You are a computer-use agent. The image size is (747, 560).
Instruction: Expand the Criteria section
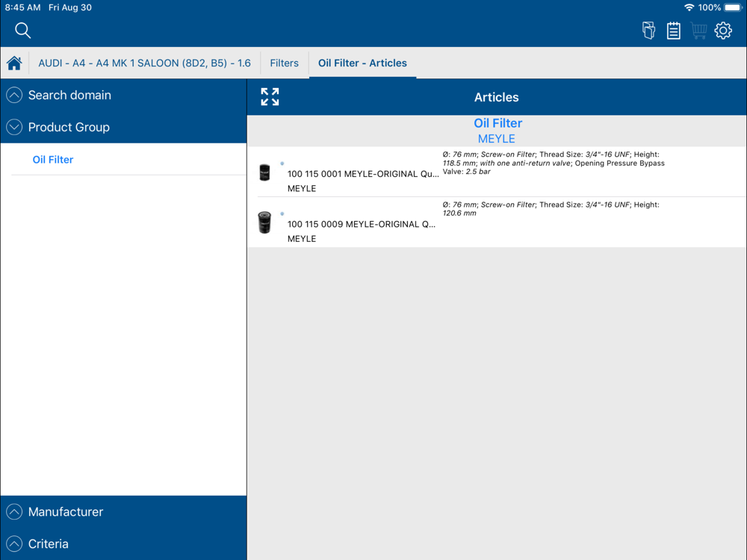coord(123,544)
